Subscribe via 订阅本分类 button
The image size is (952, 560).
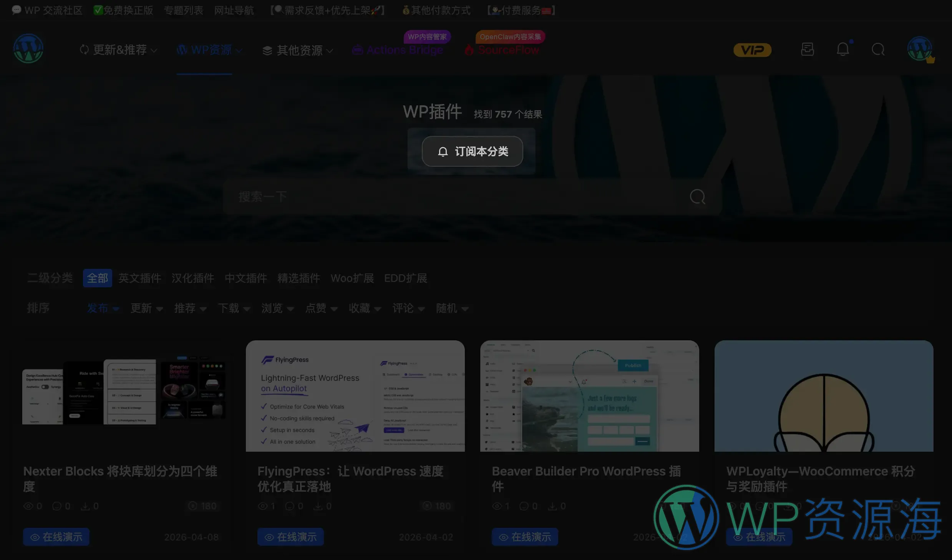tap(472, 151)
